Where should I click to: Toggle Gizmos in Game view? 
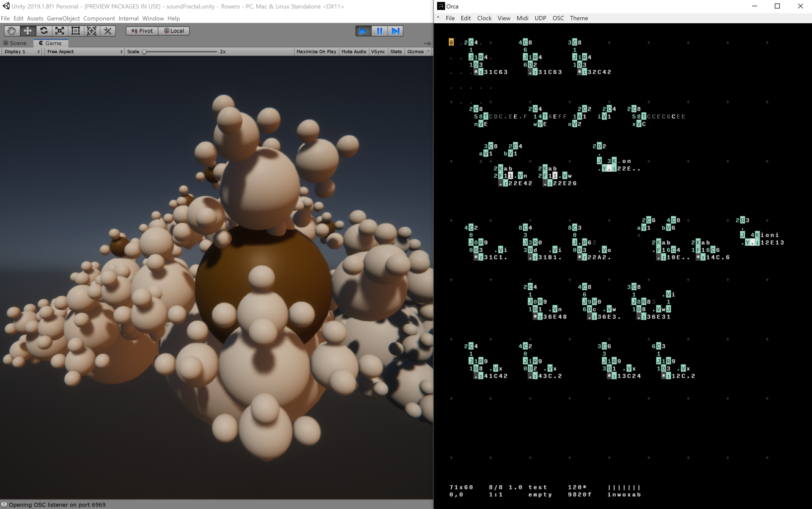[x=415, y=52]
